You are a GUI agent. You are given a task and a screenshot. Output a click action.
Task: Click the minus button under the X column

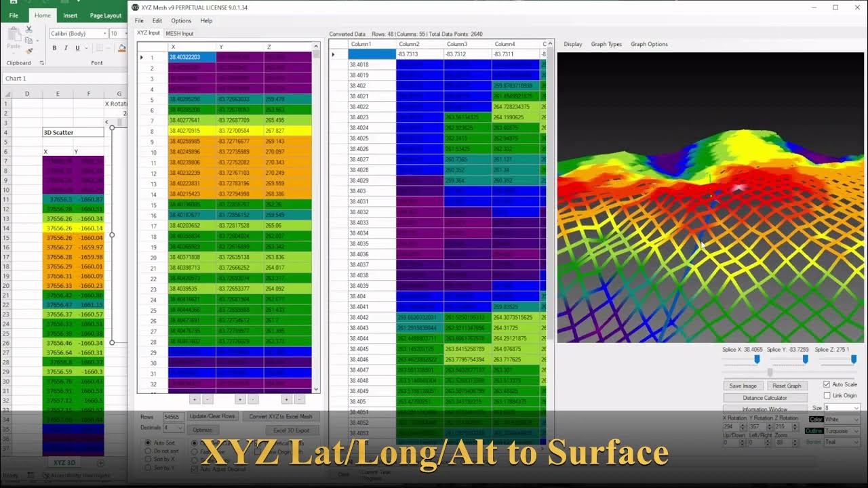pyautogui.click(x=208, y=399)
